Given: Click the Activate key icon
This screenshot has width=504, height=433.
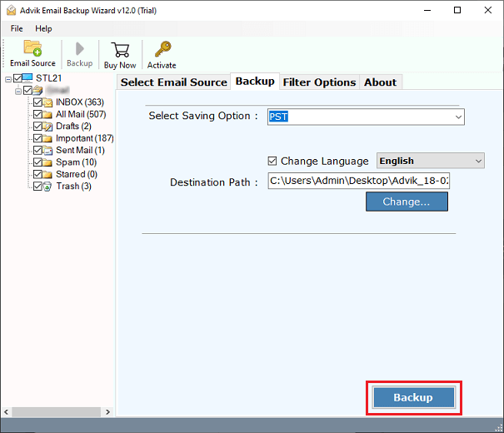Looking at the screenshot, I should point(162,48).
